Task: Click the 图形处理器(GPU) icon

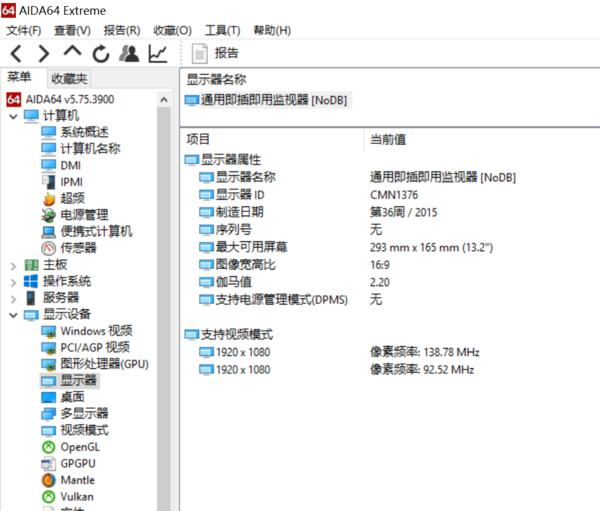Action: tap(49, 364)
